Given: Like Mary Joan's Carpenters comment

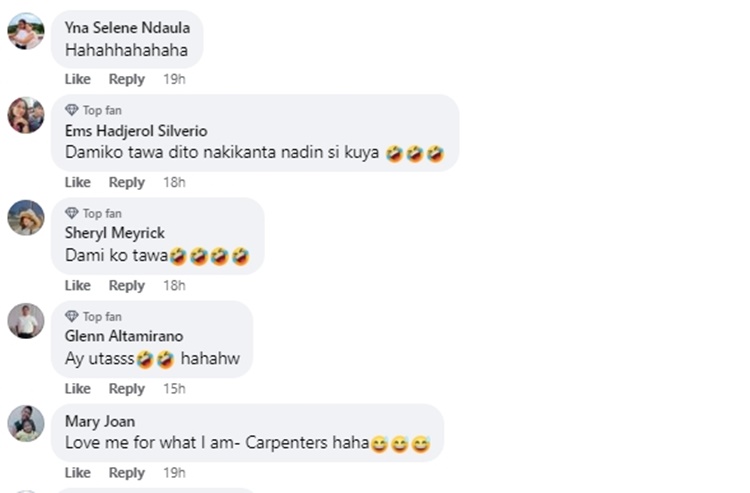Looking at the screenshot, I should pos(77,472).
